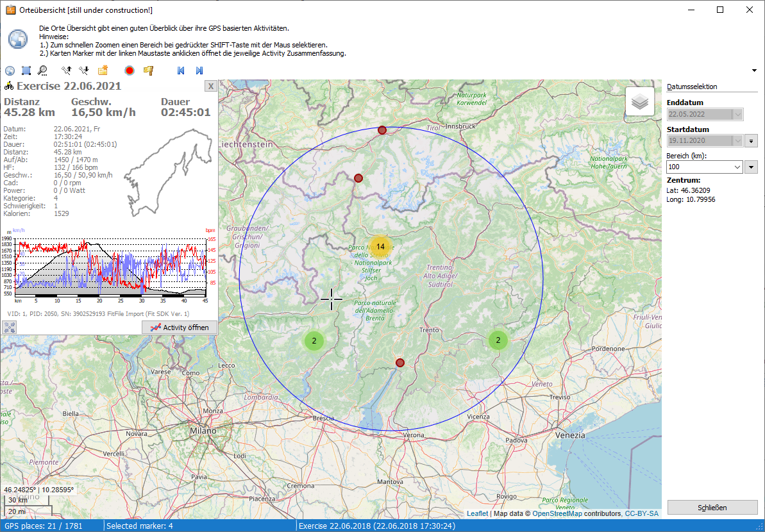Click the folder with star icon
This screenshot has width=765, height=532.
pyautogui.click(x=103, y=71)
